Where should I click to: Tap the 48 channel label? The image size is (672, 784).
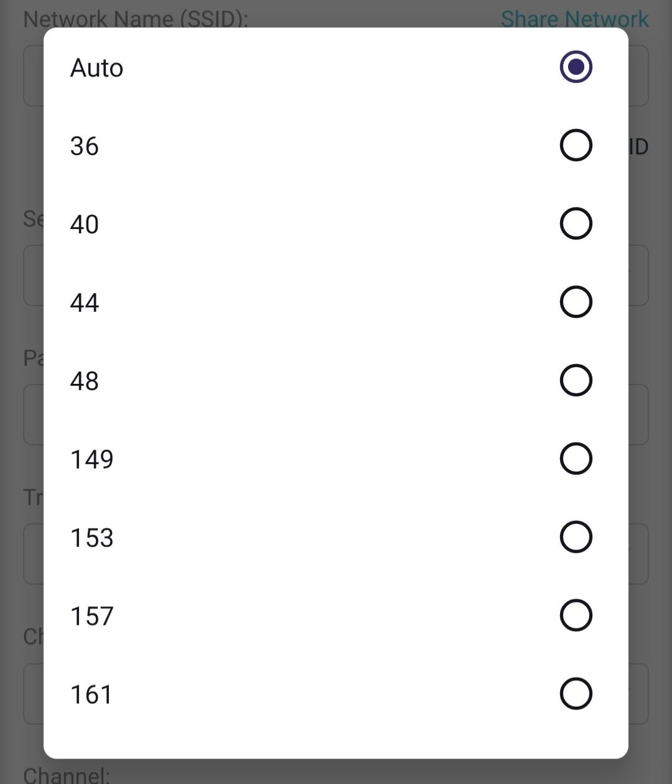pos(85,381)
